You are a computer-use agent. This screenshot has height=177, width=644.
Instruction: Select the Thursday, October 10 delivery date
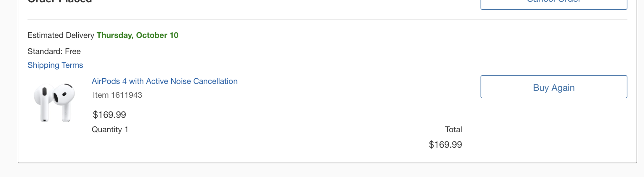[x=137, y=35]
